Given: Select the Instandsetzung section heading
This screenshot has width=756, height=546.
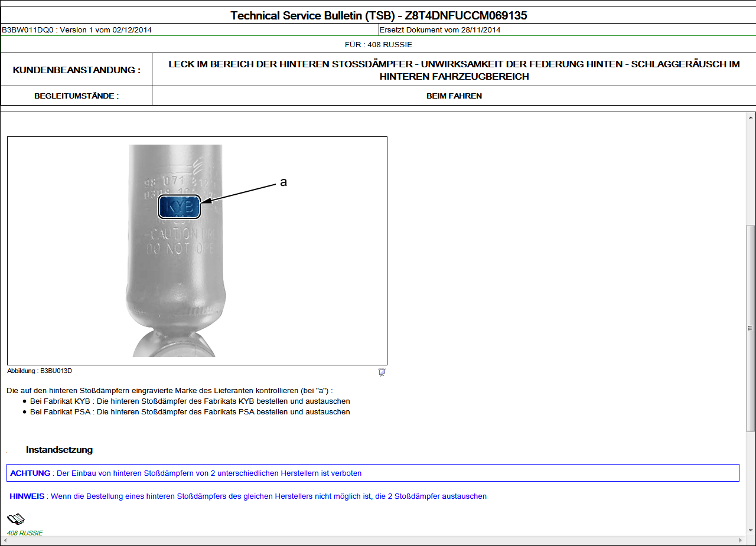Looking at the screenshot, I should point(59,450).
